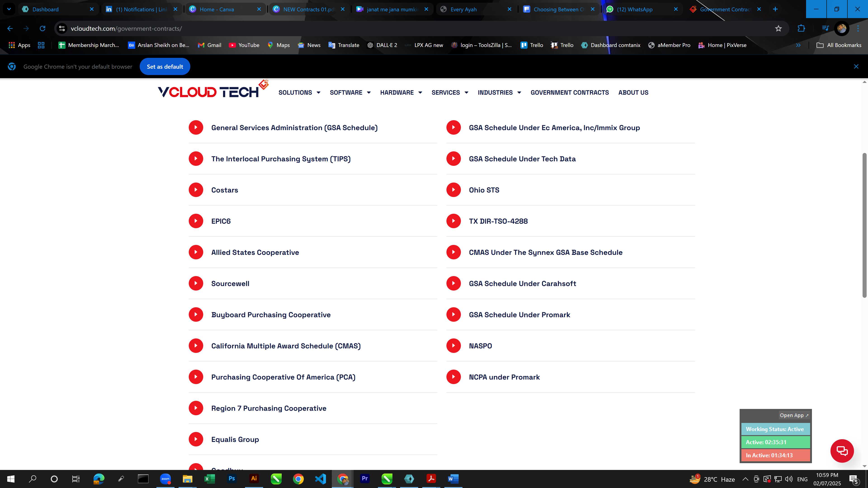Image resolution: width=868 pixels, height=488 pixels.
Task: Expand the SOLUTIONS dropdown menu
Action: click(x=299, y=93)
